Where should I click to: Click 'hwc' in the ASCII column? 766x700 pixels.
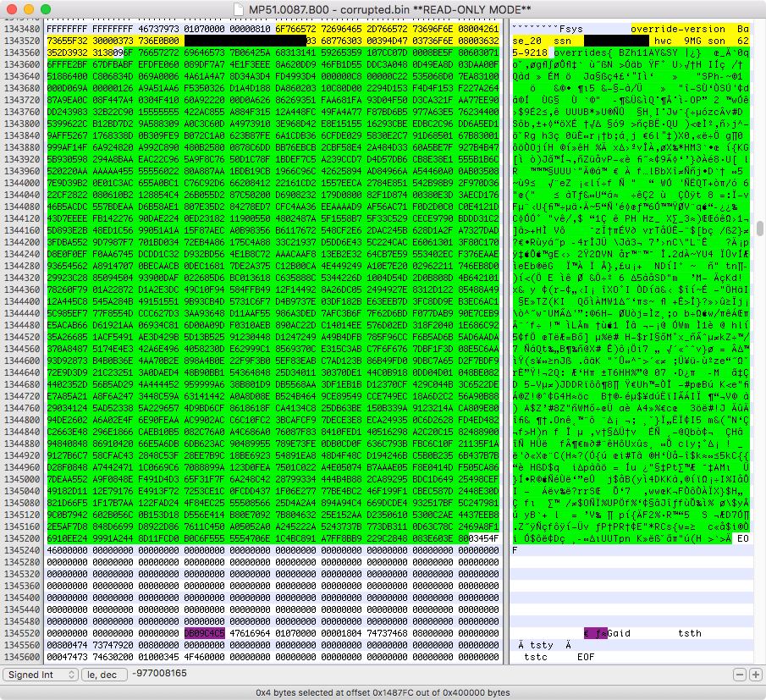663,41
